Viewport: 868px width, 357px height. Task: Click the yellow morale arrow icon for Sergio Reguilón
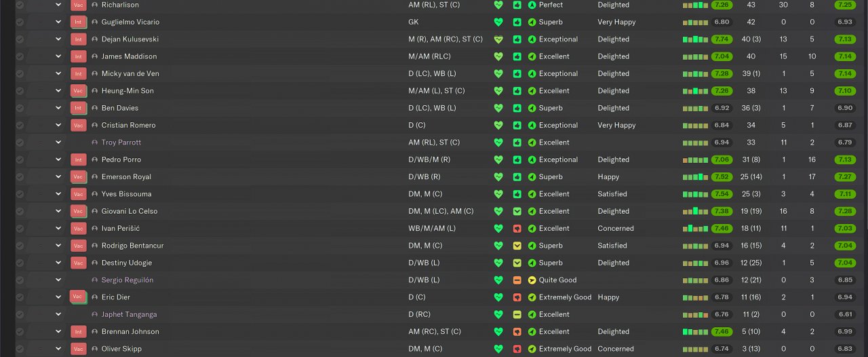coord(532,280)
